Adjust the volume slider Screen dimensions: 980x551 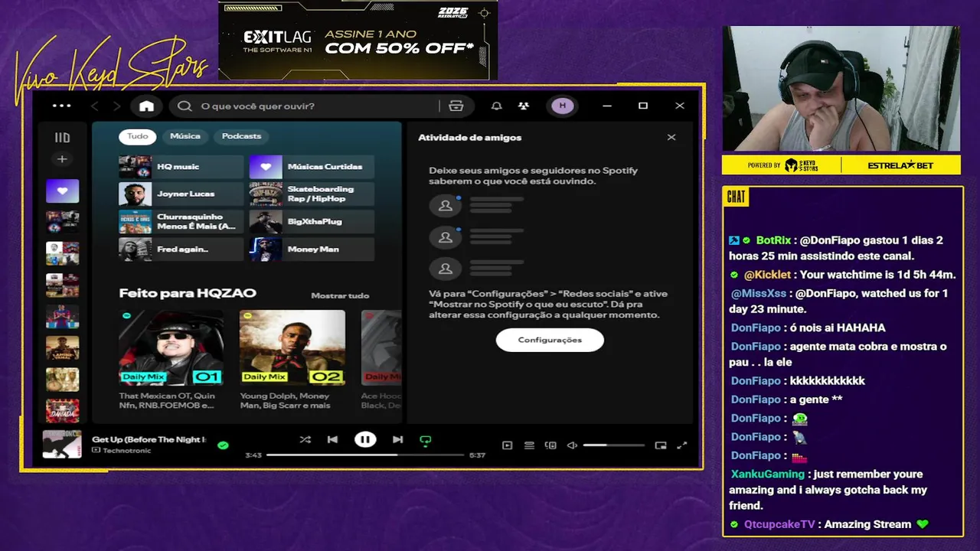click(614, 445)
